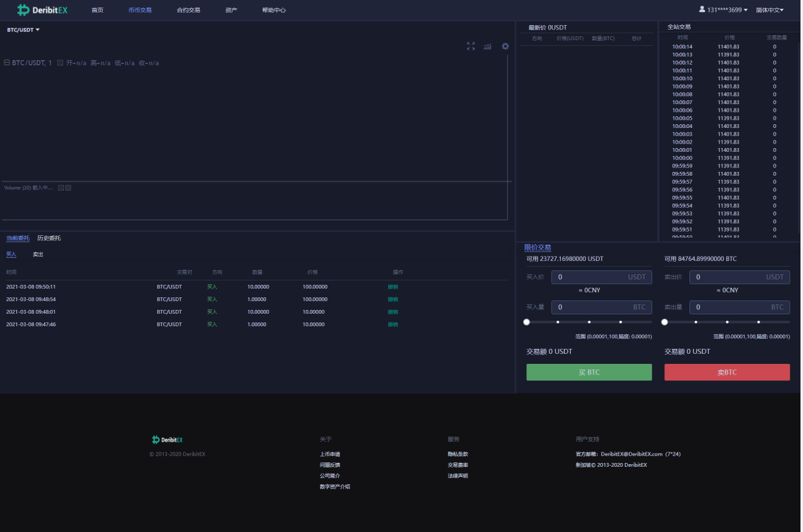The height and width of the screenshot is (532, 803).
Task: Click the green 买 BTC button
Action: click(589, 372)
